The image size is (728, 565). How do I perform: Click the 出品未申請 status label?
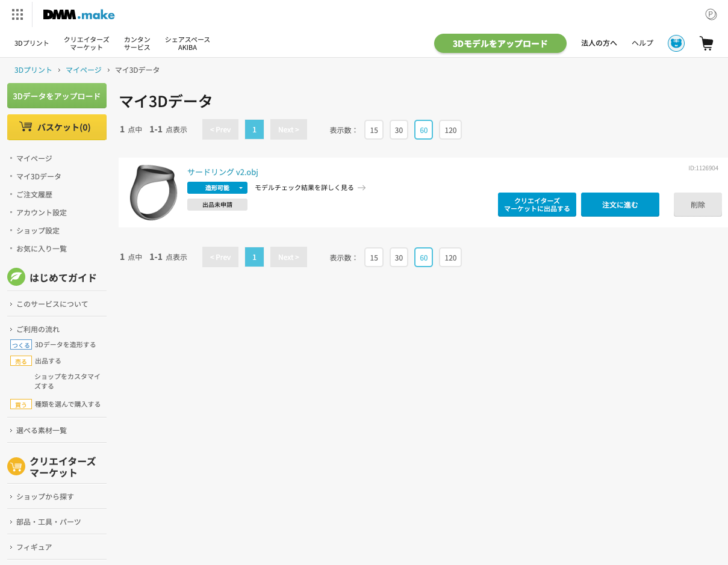(x=217, y=205)
